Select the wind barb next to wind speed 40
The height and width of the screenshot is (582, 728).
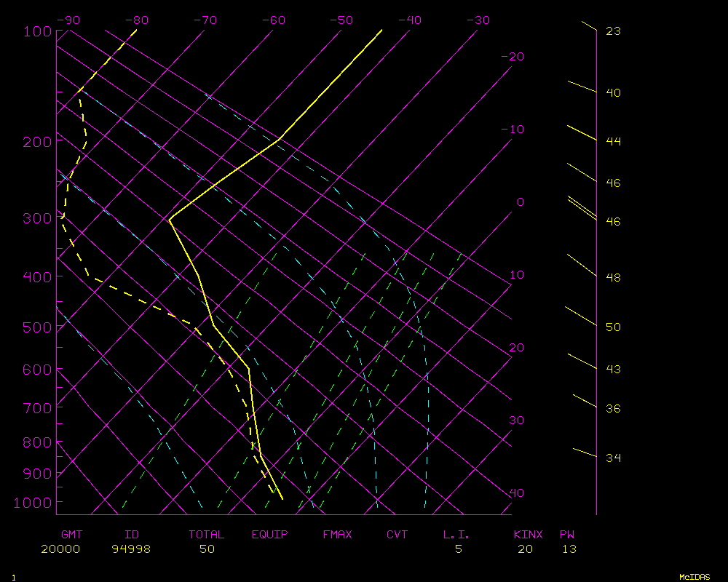coord(582,87)
